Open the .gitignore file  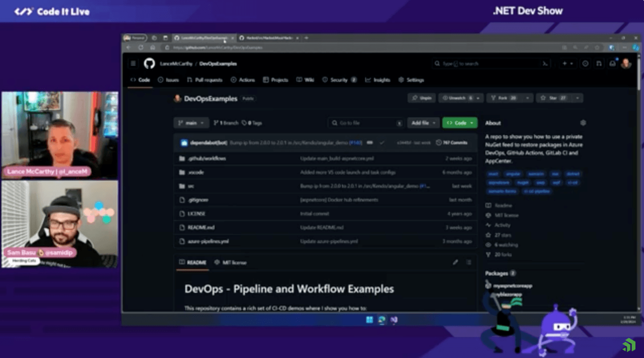click(x=198, y=200)
